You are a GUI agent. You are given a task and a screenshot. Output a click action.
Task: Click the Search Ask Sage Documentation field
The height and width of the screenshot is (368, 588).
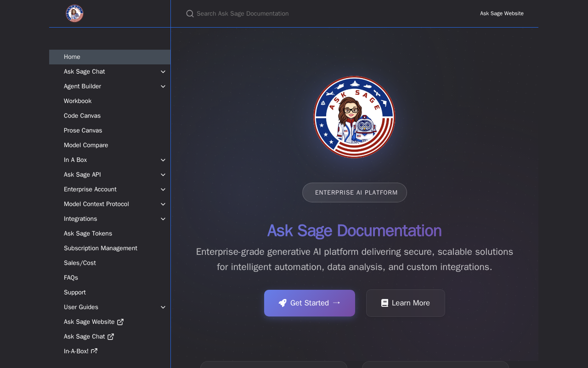322,14
